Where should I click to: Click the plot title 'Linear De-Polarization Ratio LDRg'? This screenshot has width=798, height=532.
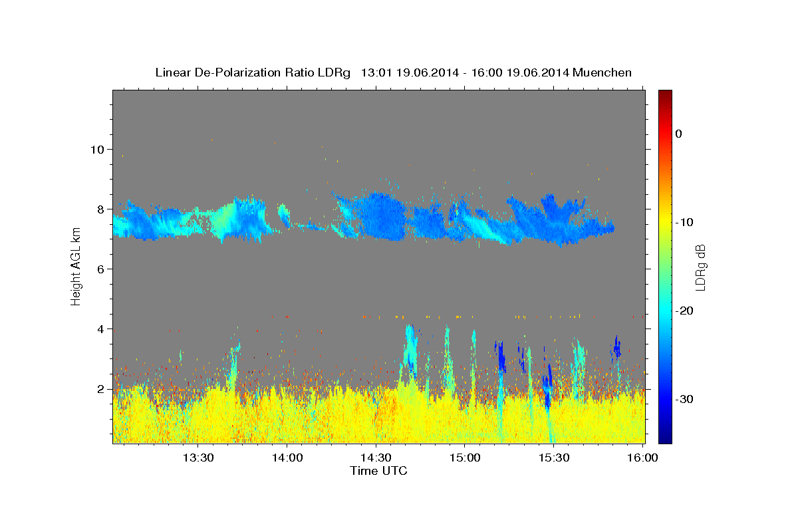(x=252, y=72)
